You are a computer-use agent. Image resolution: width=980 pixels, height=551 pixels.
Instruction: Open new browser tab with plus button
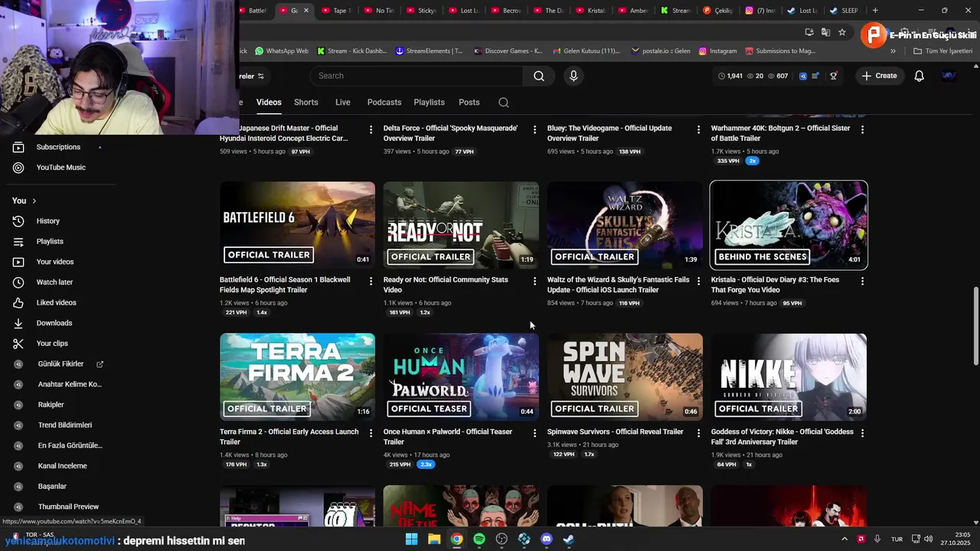coord(875,11)
